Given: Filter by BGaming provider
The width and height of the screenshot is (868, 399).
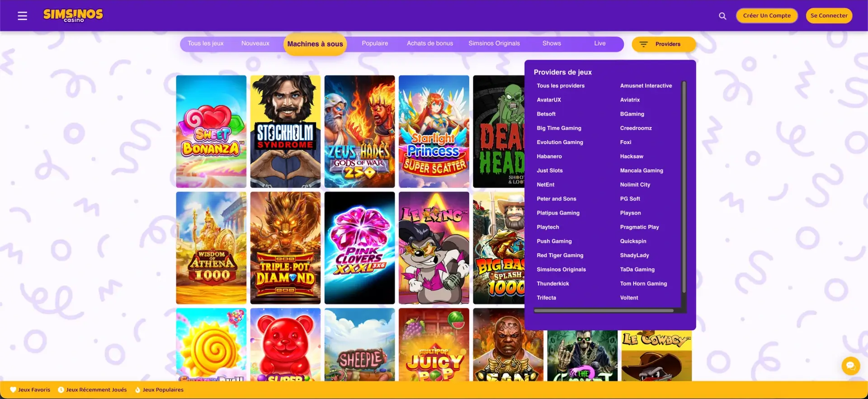Looking at the screenshot, I should [x=632, y=114].
